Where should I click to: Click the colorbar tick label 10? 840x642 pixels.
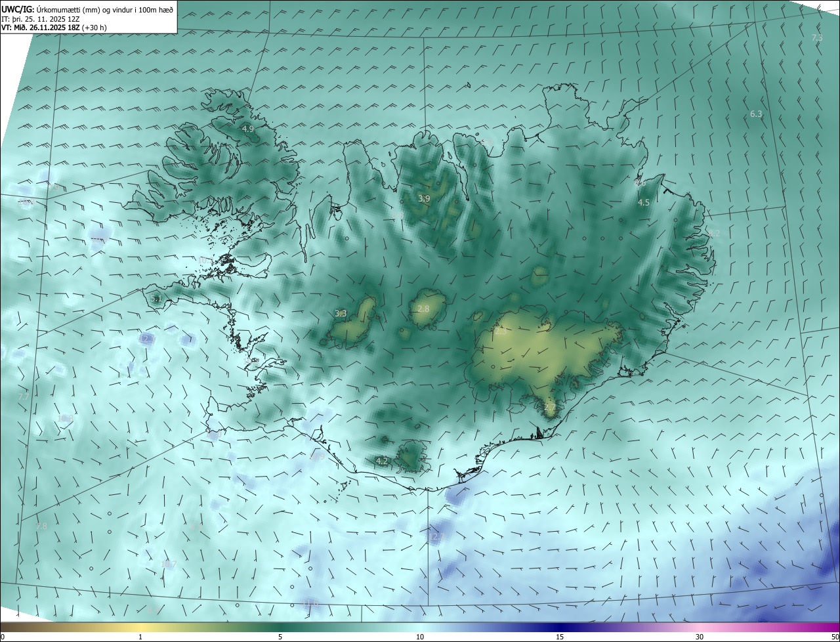420,637
